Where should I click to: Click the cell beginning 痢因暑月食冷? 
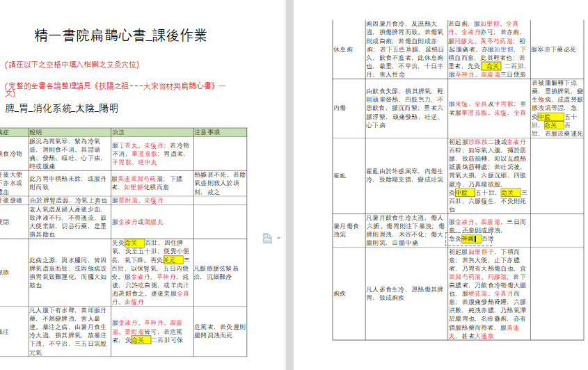[x=405, y=49]
